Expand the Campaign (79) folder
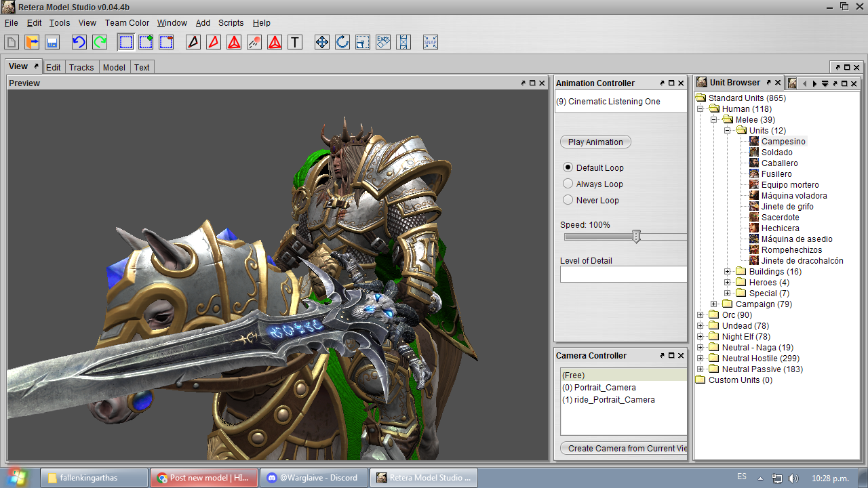Viewport: 868px width, 488px height. point(715,304)
